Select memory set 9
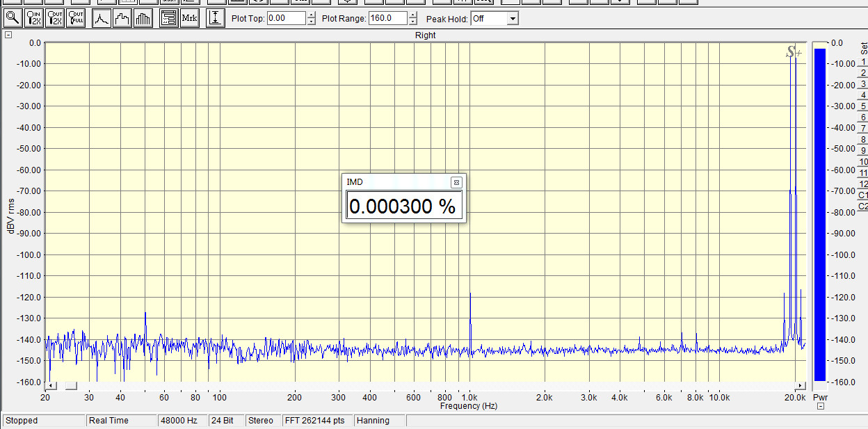 point(863,152)
